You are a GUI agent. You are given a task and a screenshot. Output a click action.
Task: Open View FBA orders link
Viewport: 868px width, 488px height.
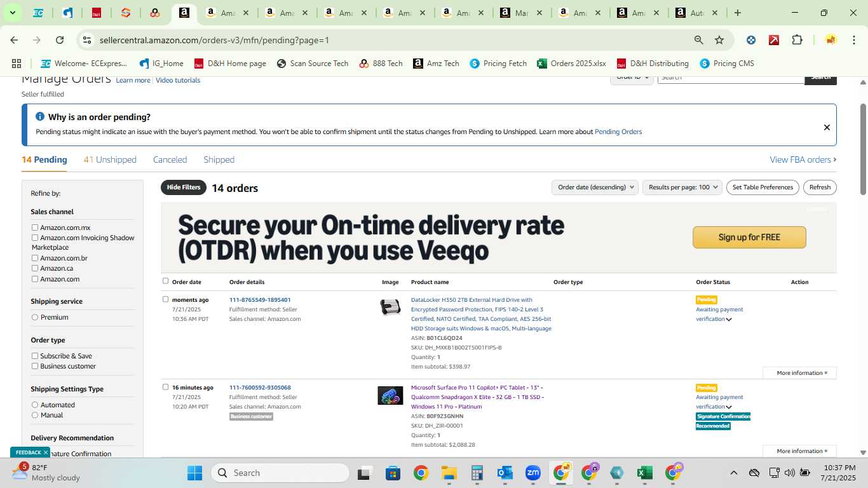[803, 159]
